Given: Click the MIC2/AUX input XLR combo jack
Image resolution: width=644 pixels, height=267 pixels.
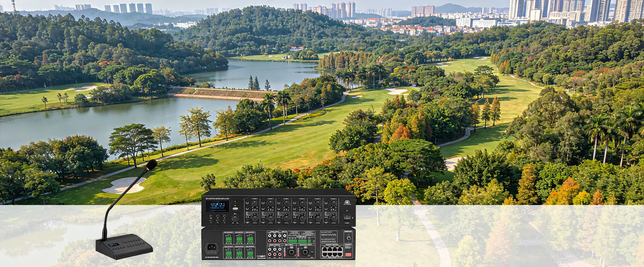Looking at the screenshot, I should coord(306,252).
